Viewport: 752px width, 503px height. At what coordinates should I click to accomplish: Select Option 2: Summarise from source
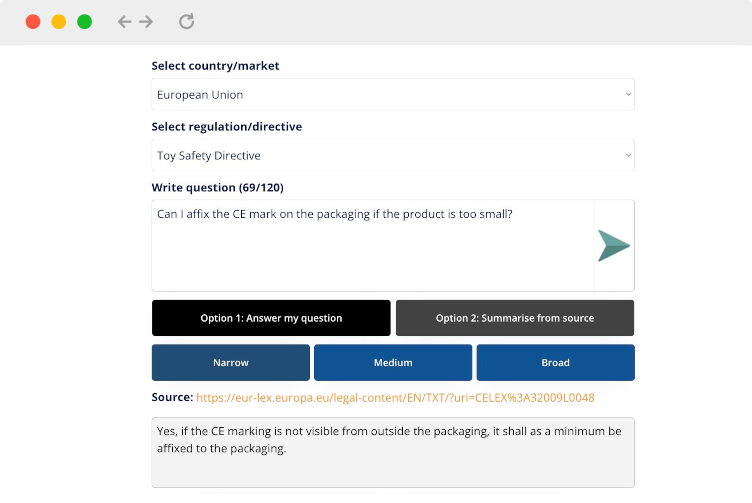tap(515, 318)
